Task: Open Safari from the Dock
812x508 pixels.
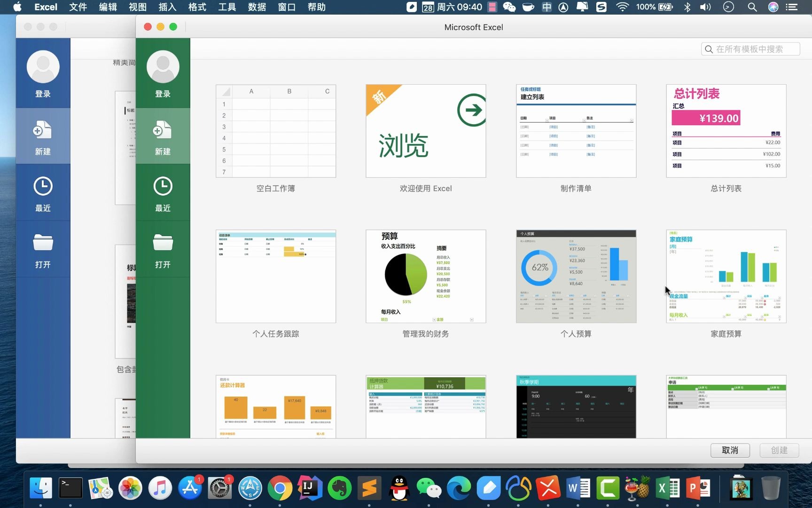Action: click(250, 488)
